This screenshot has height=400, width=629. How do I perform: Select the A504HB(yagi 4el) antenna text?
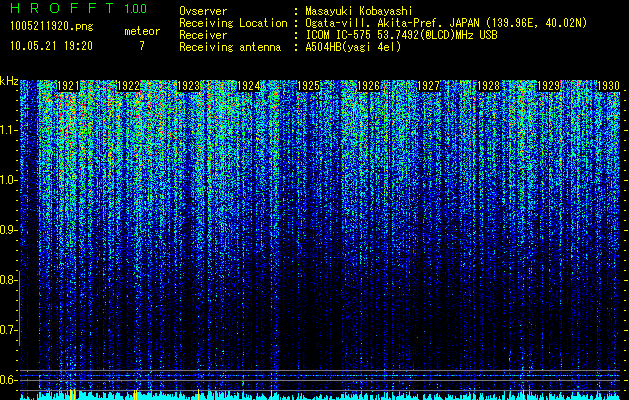tap(353, 47)
